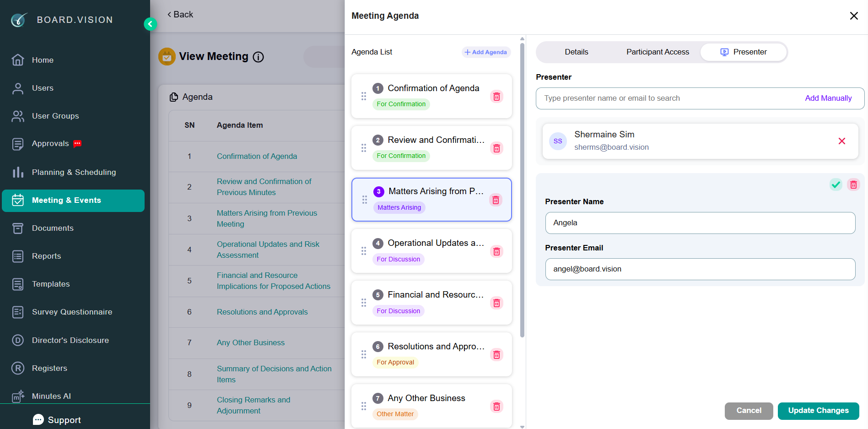Select Operational Updates agenda card
868x429 pixels.
[x=431, y=251]
